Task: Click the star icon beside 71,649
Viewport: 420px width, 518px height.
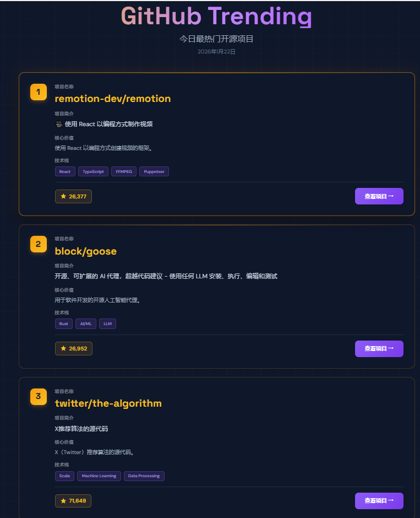Action: [x=63, y=500]
